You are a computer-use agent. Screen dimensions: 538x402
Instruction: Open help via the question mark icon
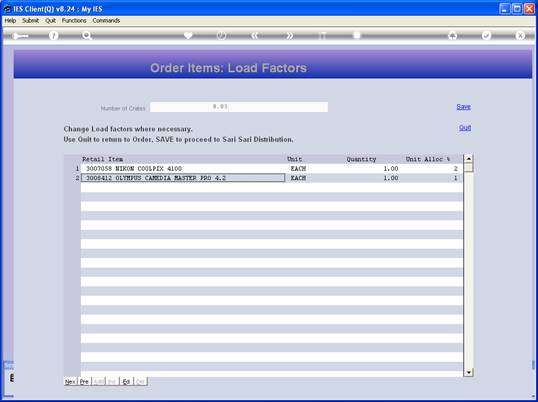coord(54,35)
